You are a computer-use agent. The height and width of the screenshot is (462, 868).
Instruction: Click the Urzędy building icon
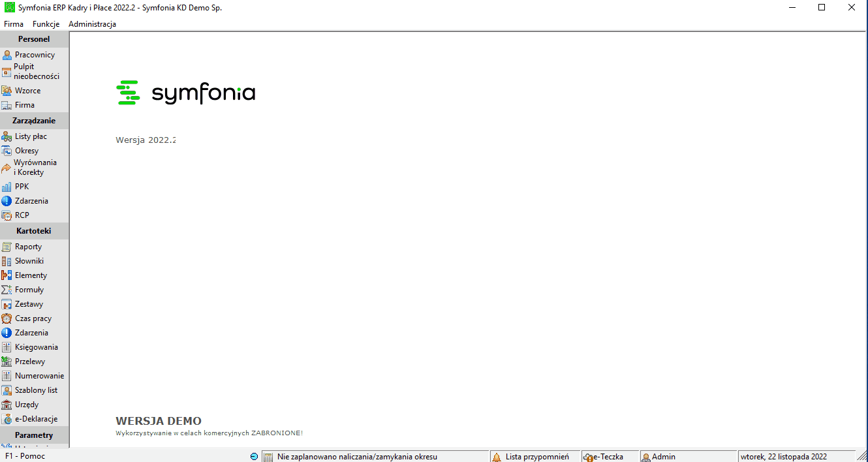[7, 405]
